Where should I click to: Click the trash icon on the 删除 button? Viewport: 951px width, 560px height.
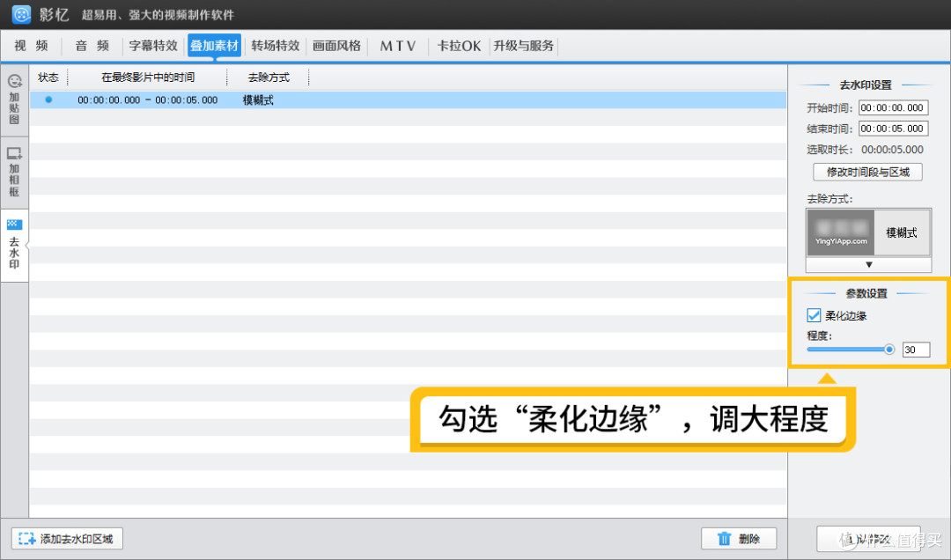[x=724, y=539]
